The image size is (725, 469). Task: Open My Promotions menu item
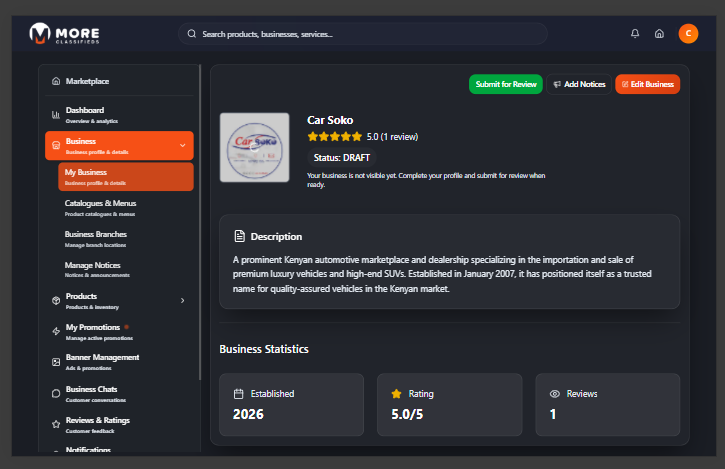tap(93, 327)
